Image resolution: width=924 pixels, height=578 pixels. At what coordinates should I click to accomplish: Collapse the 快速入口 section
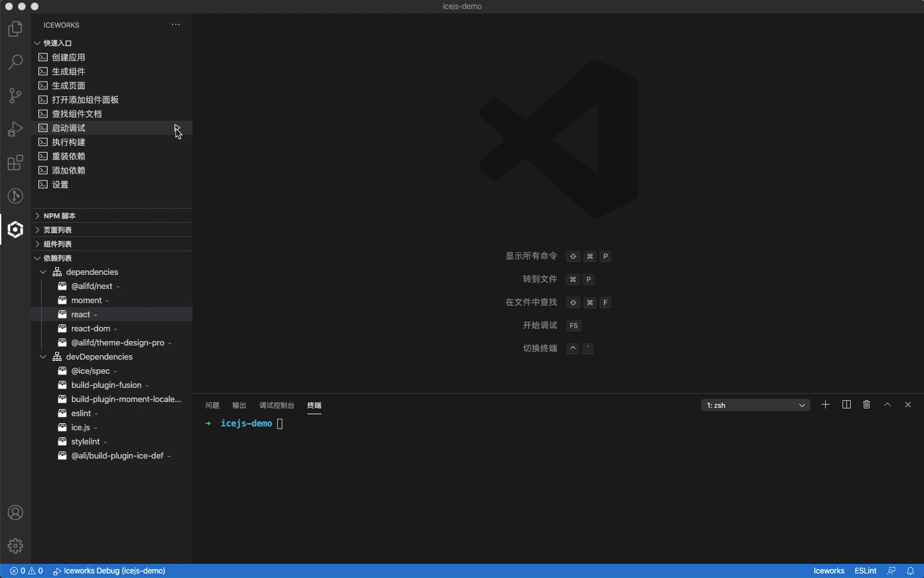(x=112, y=43)
